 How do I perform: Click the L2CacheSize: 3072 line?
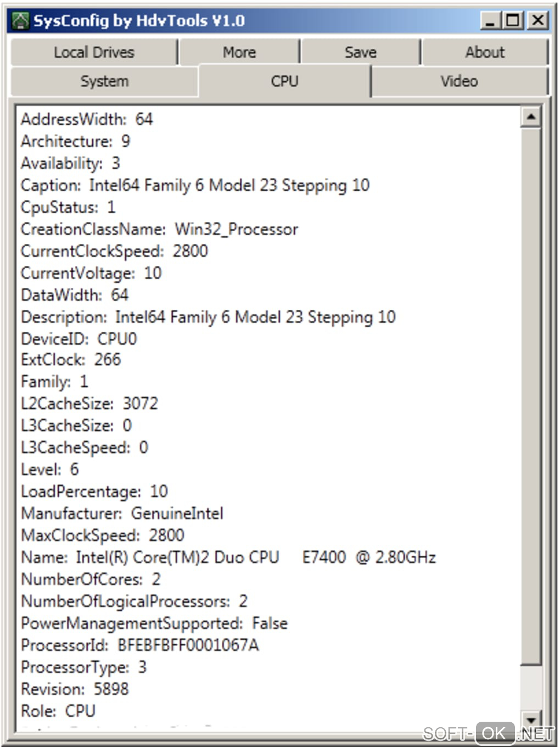89,403
